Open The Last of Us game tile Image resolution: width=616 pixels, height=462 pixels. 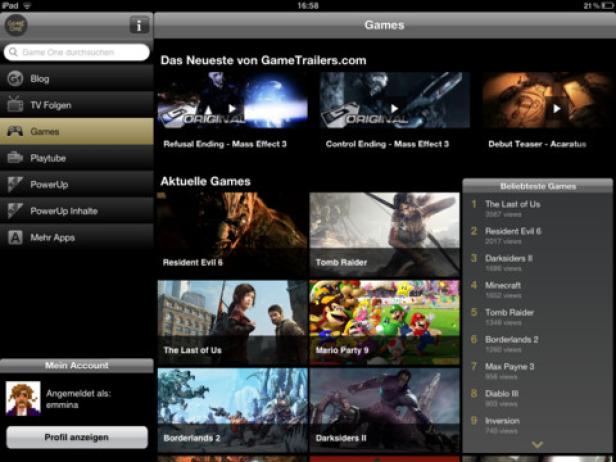coord(233,323)
